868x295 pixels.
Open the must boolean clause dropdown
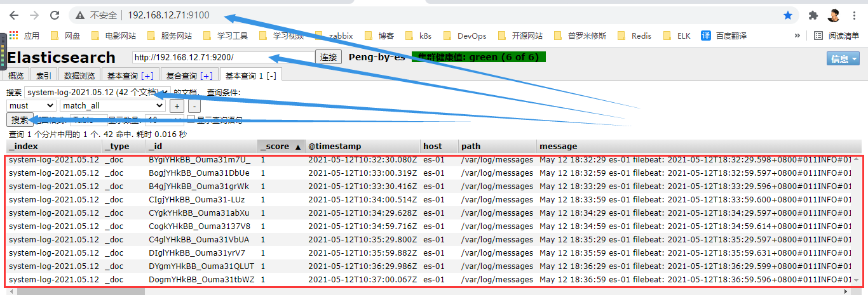coord(32,106)
